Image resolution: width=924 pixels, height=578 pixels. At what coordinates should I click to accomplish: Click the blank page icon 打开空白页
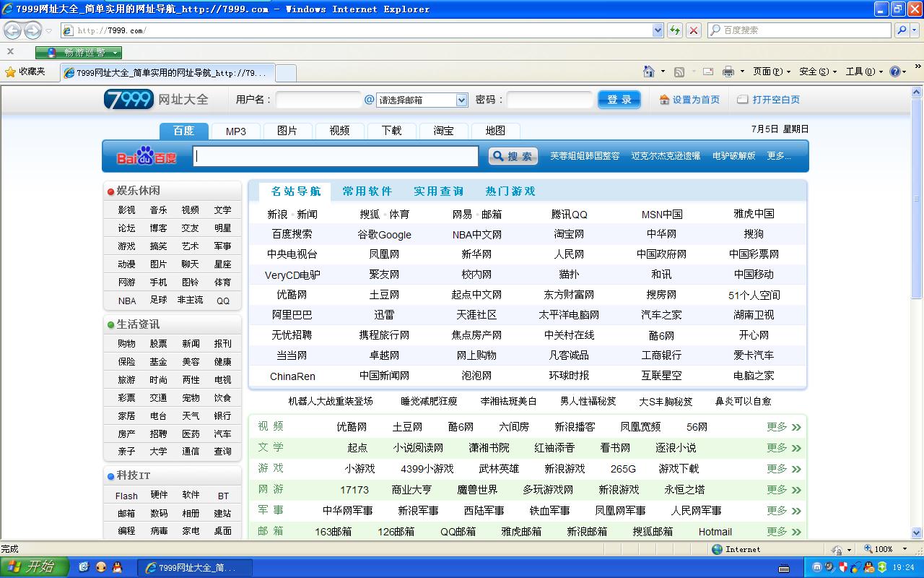(x=742, y=100)
